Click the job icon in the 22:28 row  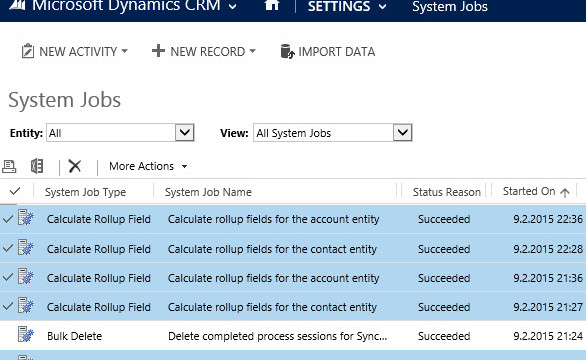[x=26, y=247]
